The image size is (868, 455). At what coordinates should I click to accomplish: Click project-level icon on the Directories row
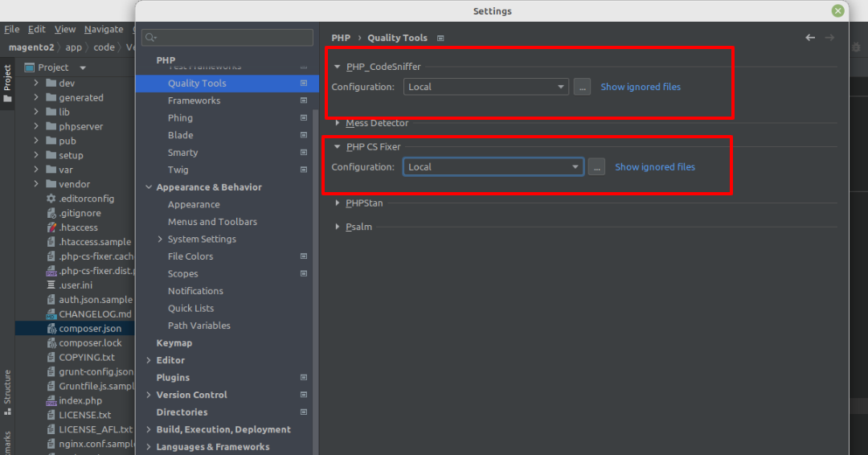pos(303,412)
